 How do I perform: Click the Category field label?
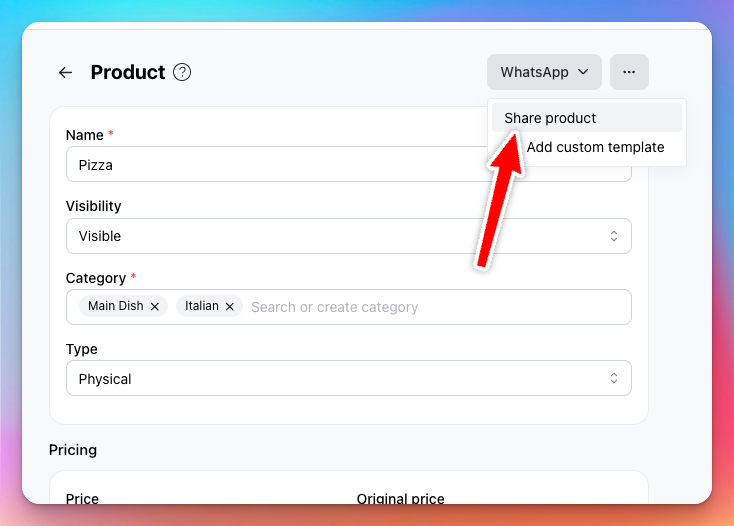pyautogui.click(x=96, y=278)
